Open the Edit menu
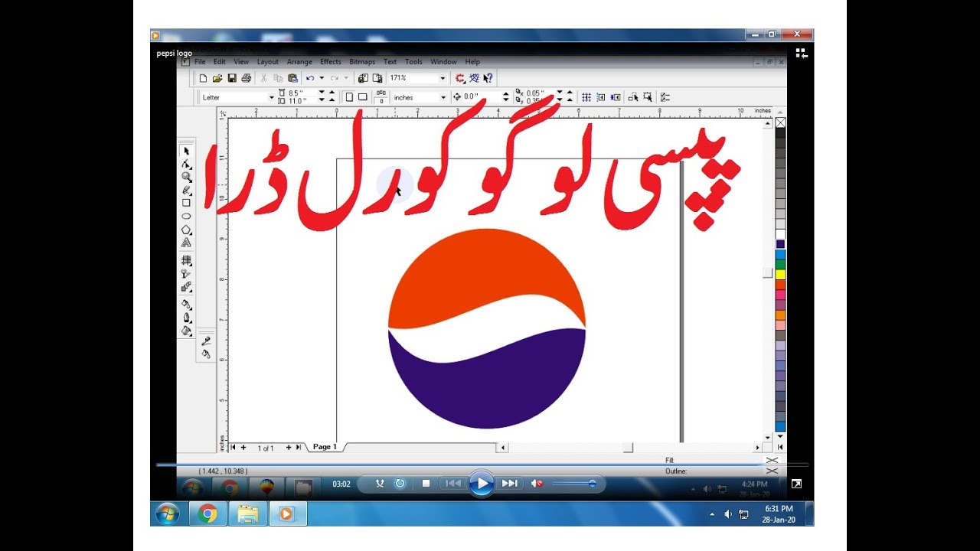This screenshot has width=980, height=551. click(x=220, y=62)
